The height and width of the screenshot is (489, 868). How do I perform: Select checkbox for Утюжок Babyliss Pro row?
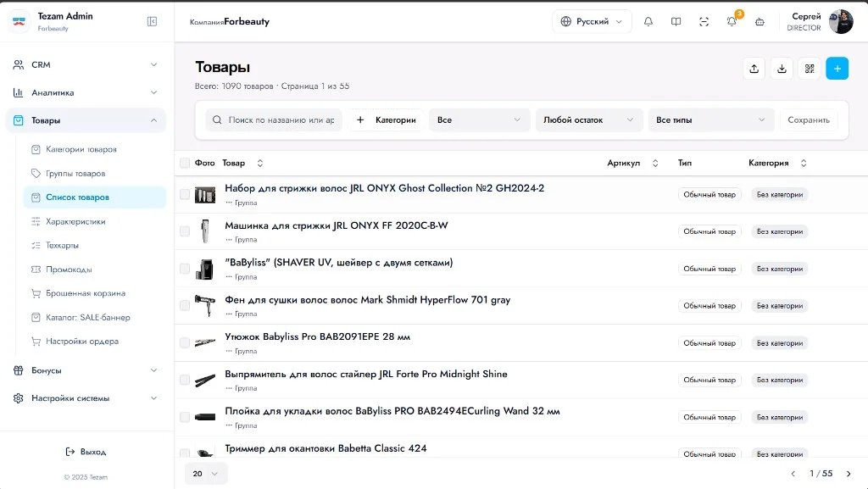click(185, 342)
